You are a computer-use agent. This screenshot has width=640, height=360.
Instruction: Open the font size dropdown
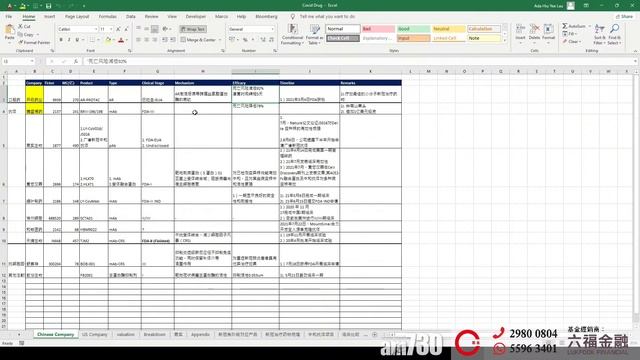(111, 29)
